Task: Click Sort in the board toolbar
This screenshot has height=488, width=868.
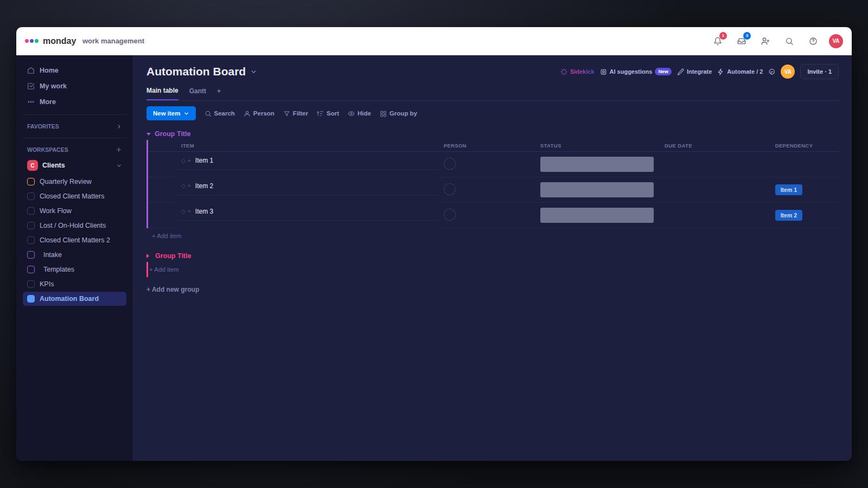Action: [x=328, y=113]
